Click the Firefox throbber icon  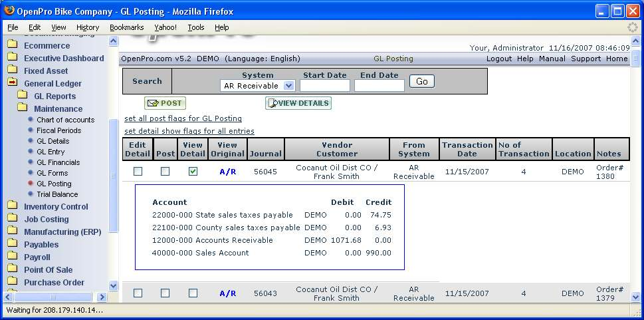click(x=632, y=27)
